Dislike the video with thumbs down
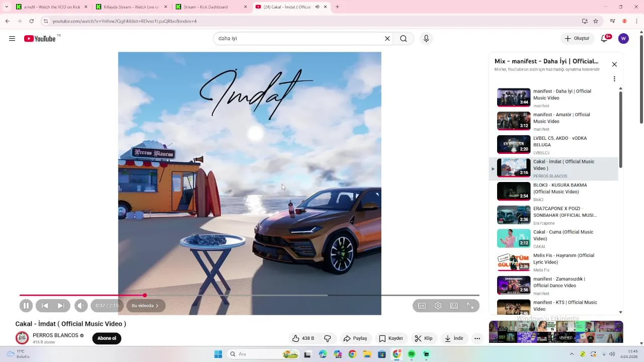Viewport: 644px width, 362px height. (328, 338)
